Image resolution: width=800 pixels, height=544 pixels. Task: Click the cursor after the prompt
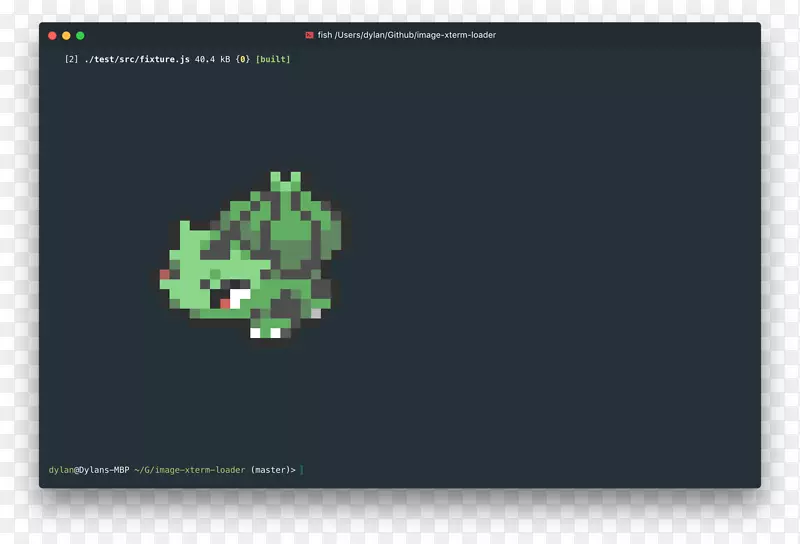coord(301,470)
